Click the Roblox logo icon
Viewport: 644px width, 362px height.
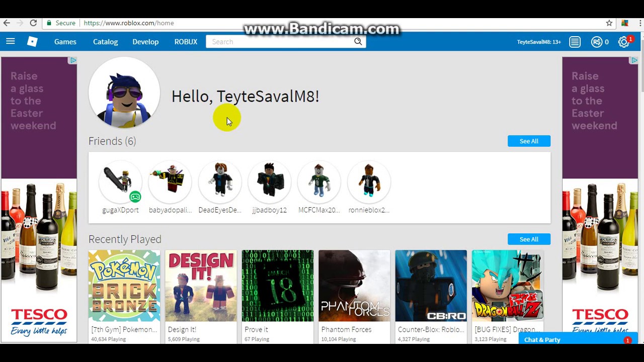pyautogui.click(x=32, y=42)
